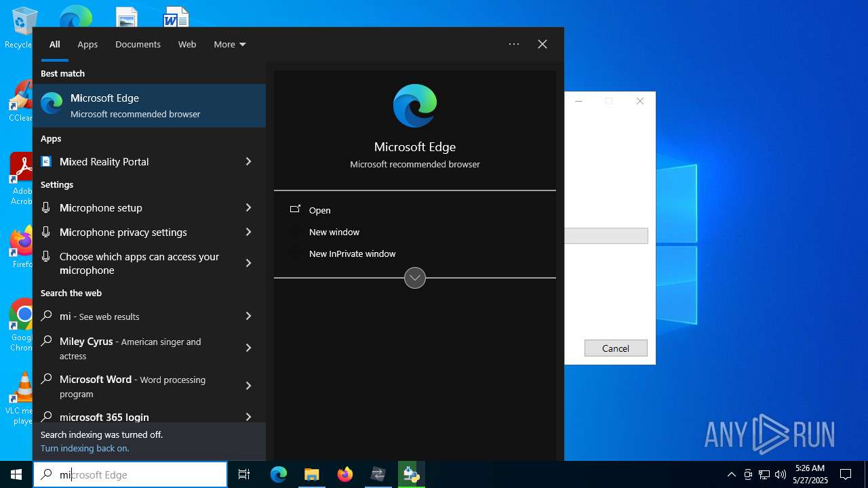Click the taskbar app with arrows icon
Screen dimensions: 868x488
[x=378, y=474]
